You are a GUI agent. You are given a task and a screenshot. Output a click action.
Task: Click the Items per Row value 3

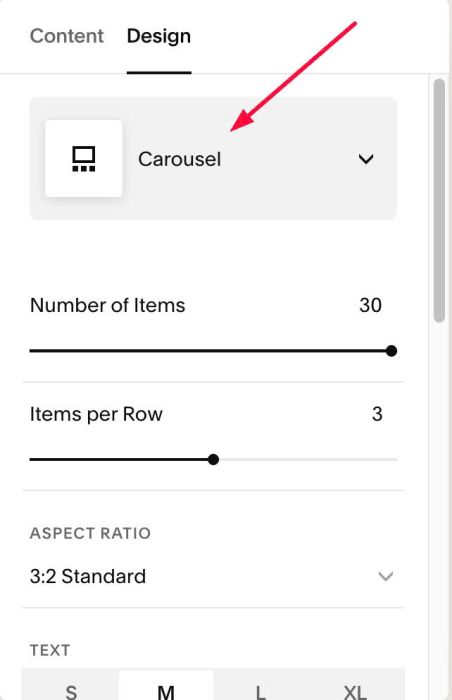coord(377,414)
